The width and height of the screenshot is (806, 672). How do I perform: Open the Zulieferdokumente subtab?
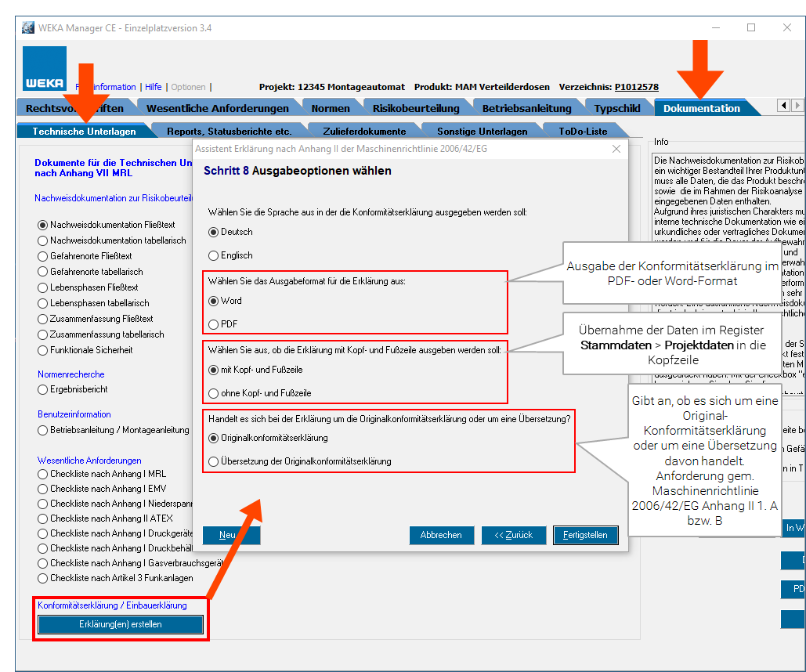[363, 132]
